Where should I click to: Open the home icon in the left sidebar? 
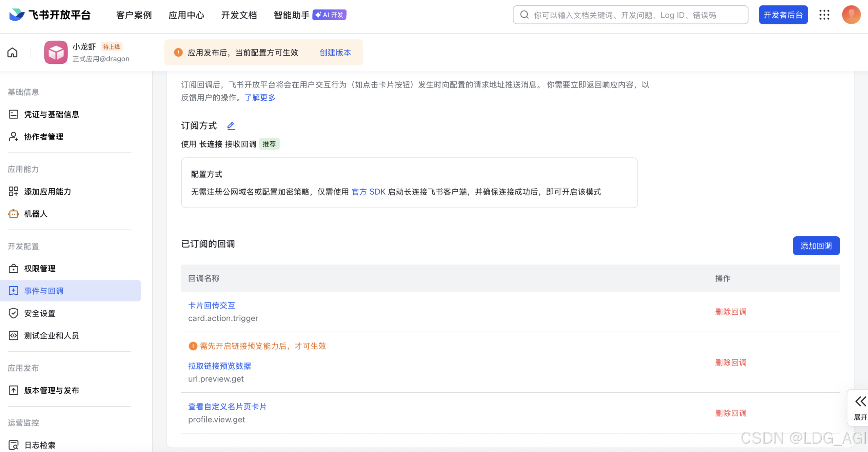click(x=12, y=53)
